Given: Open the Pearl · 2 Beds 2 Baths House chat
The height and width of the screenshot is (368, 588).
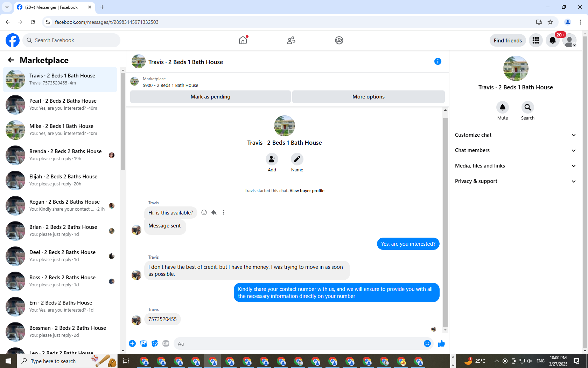Looking at the screenshot, I should click(x=60, y=104).
